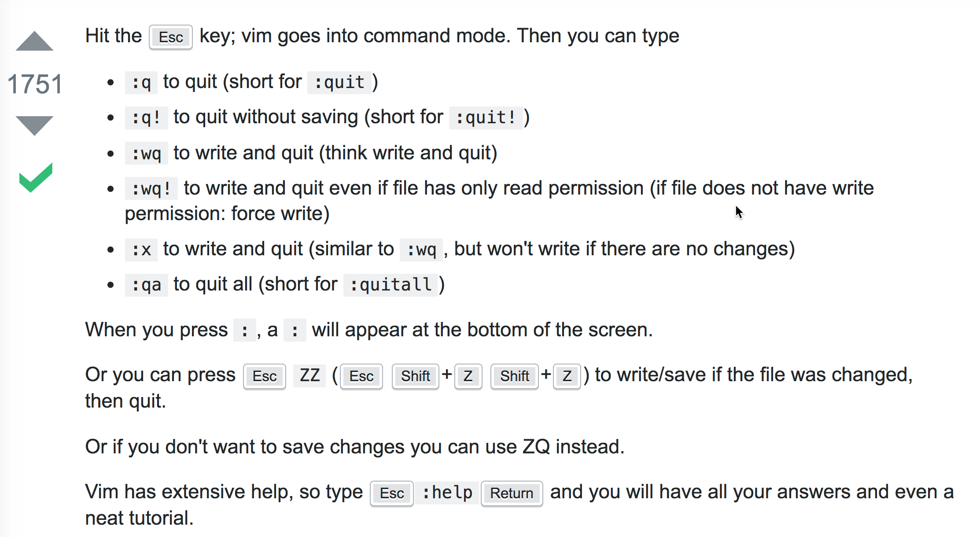980x537 pixels.
Task: Downvote the answer with the down arrow
Action: [34, 123]
